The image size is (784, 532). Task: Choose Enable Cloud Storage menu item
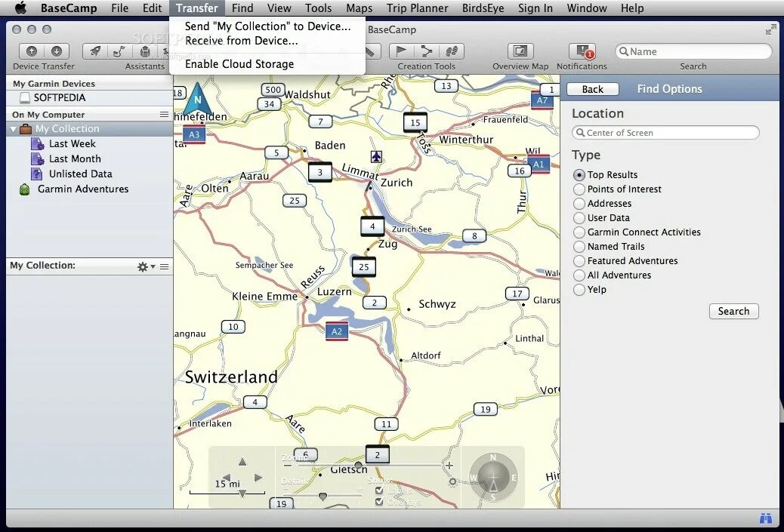pyautogui.click(x=267, y=64)
